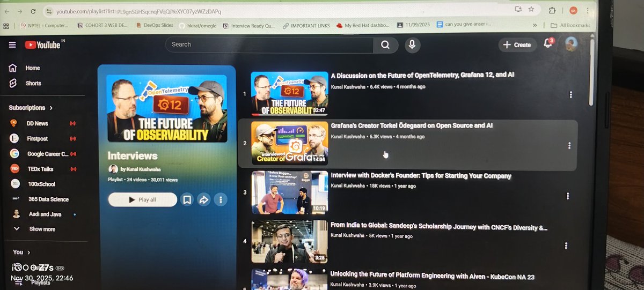Bookmark this page with the star icon

pos(531,9)
